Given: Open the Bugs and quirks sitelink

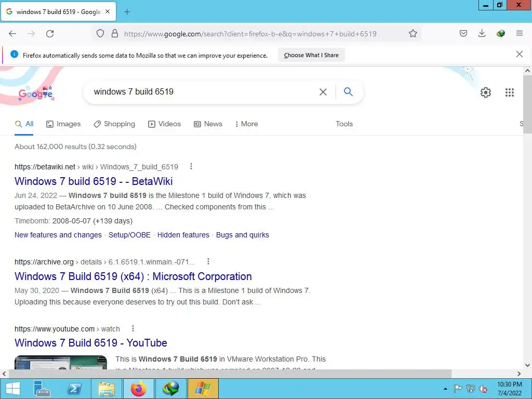Looking at the screenshot, I should point(242,235).
